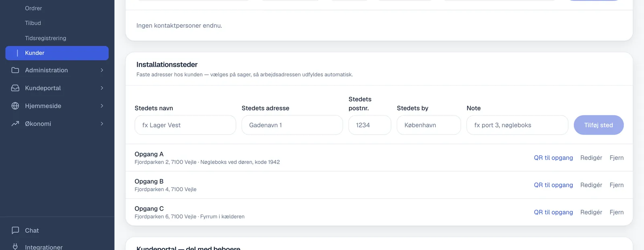
Task: Click Redigér for Opgang A
Action: 591,158
